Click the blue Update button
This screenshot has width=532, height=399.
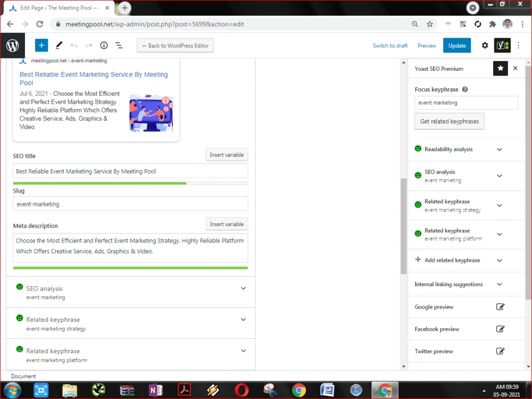tap(456, 45)
